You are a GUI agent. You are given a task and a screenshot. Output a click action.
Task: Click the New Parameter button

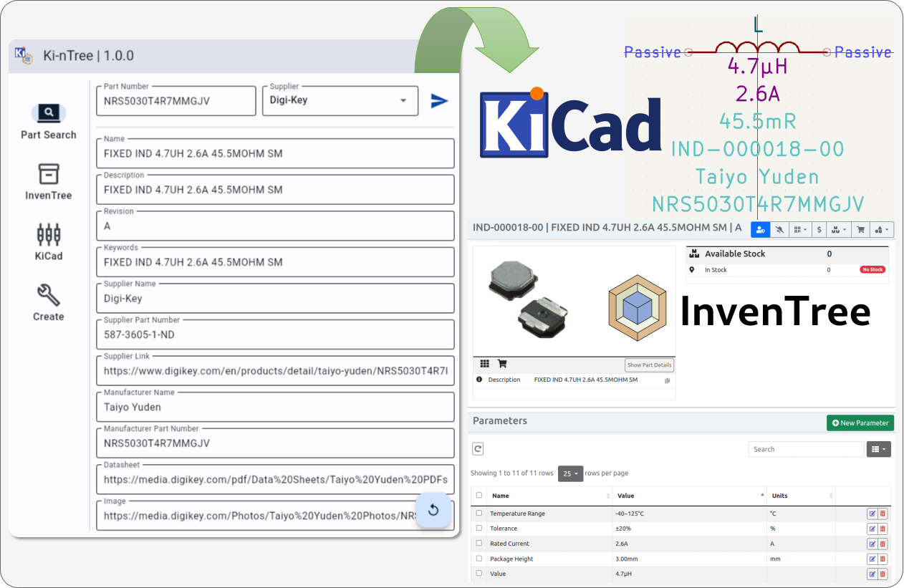860,423
